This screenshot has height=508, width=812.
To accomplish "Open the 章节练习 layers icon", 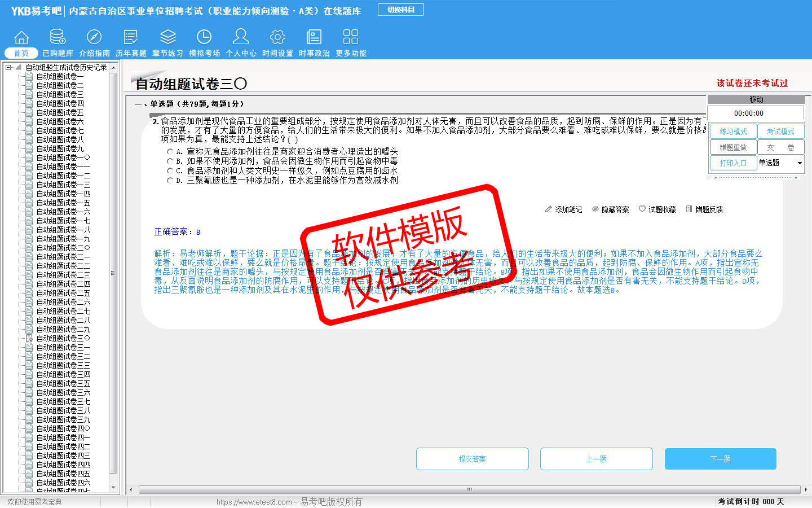I will pos(167,38).
